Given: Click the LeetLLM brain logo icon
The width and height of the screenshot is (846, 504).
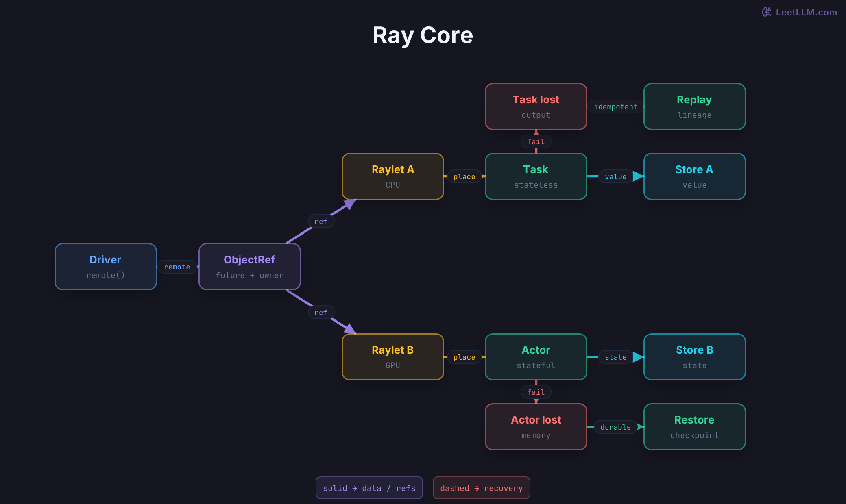Looking at the screenshot, I should tap(766, 12).
